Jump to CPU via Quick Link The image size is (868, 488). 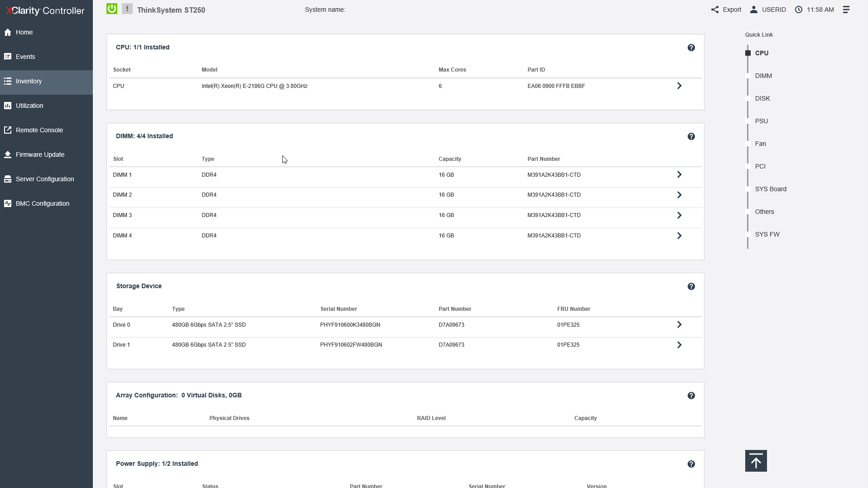click(762, 53)
